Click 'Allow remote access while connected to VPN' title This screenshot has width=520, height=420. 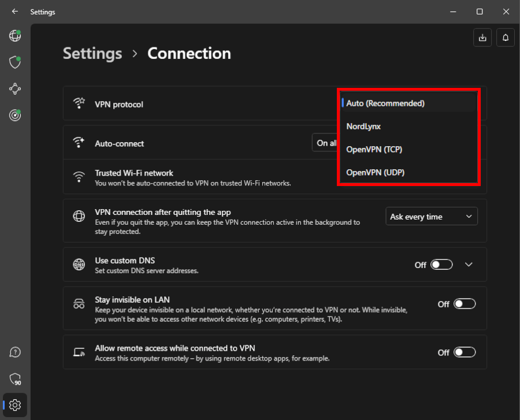click(175, 348)
